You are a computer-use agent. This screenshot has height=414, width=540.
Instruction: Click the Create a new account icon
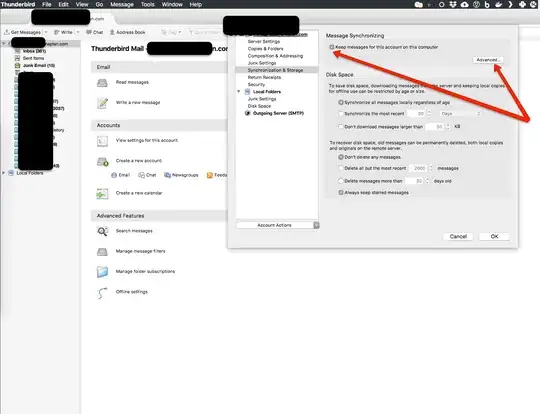(103, 161)
